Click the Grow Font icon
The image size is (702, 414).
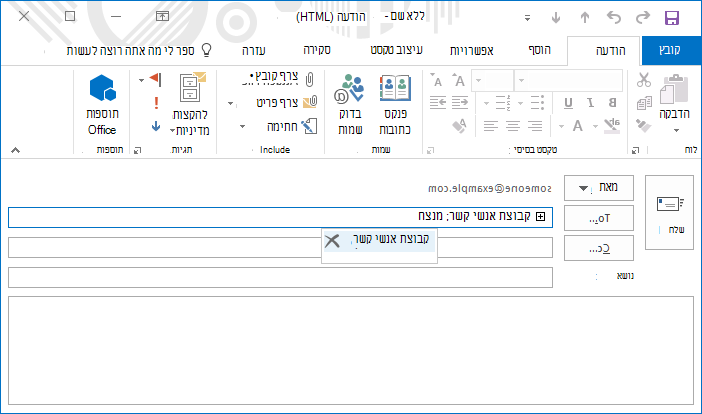coord(458,80)
